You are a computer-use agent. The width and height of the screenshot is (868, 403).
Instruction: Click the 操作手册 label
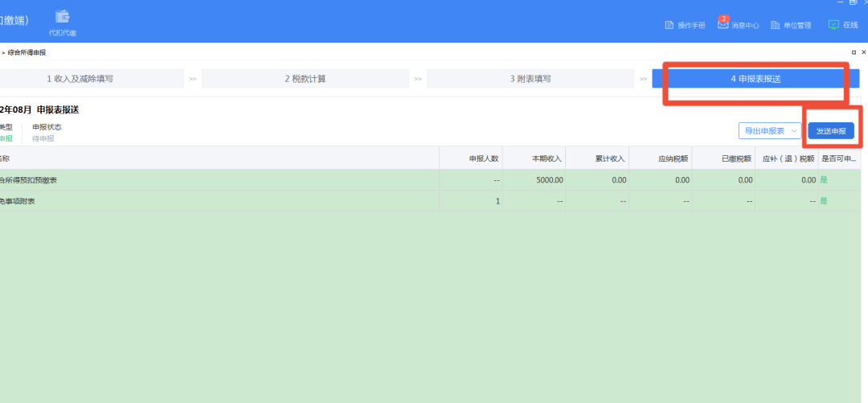coord(691,26)
